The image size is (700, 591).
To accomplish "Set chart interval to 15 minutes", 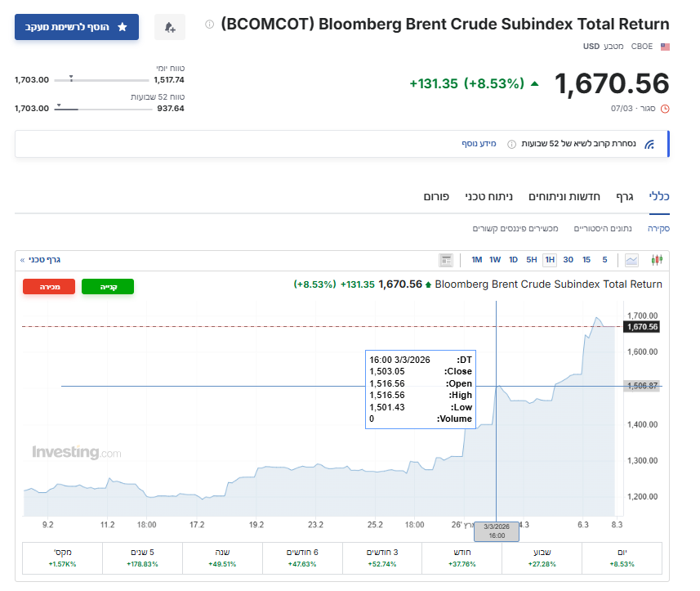I will 586,260.
